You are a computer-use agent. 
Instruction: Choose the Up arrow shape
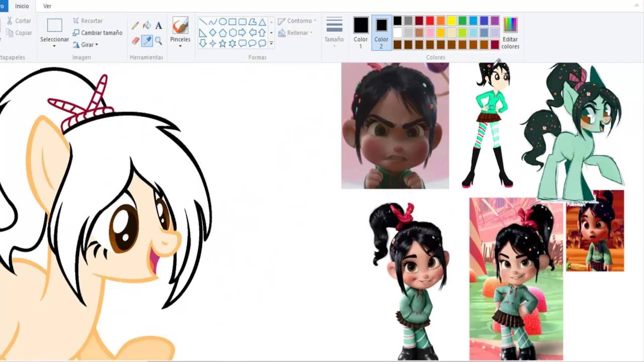[x=262, y=33]
